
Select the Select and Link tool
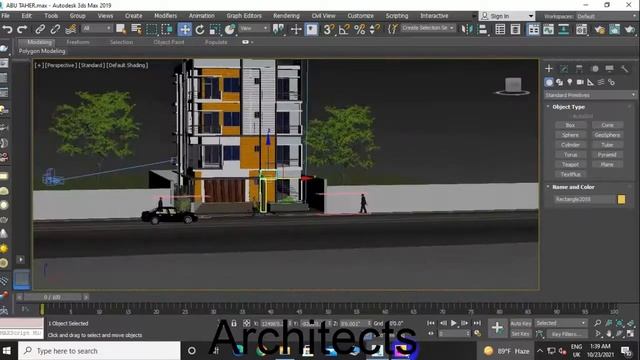pos(40,29)
